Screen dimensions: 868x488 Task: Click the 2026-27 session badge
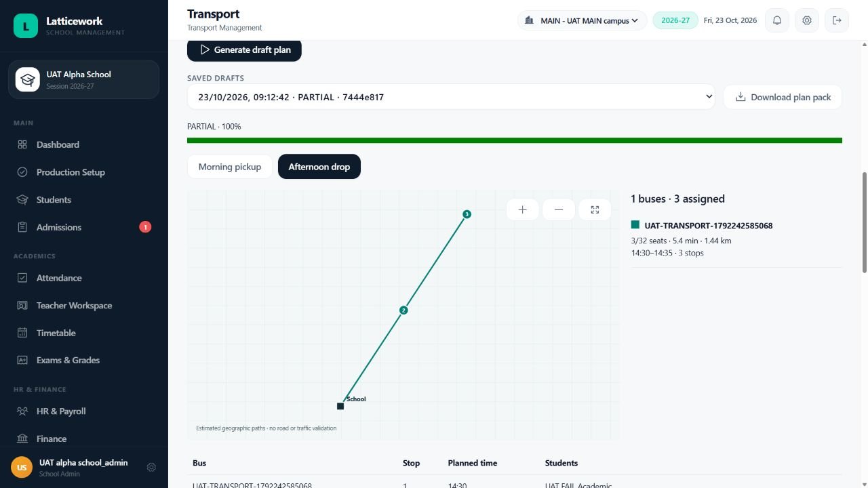pos(675,20)
